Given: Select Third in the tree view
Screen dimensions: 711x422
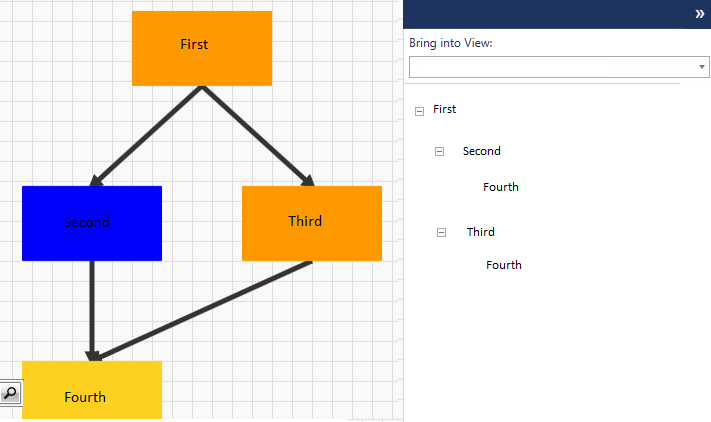Looking at the screenshot, I should pos(481,232).
